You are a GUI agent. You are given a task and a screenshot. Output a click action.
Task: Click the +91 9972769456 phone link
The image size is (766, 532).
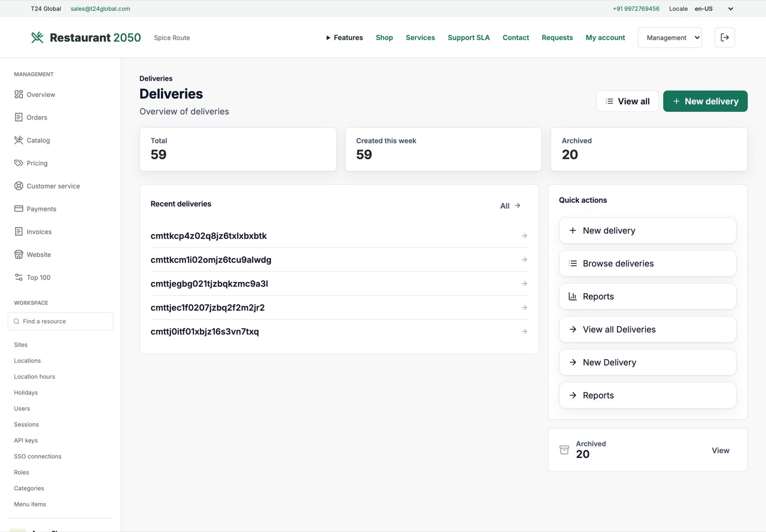click(x=636, y=9)
